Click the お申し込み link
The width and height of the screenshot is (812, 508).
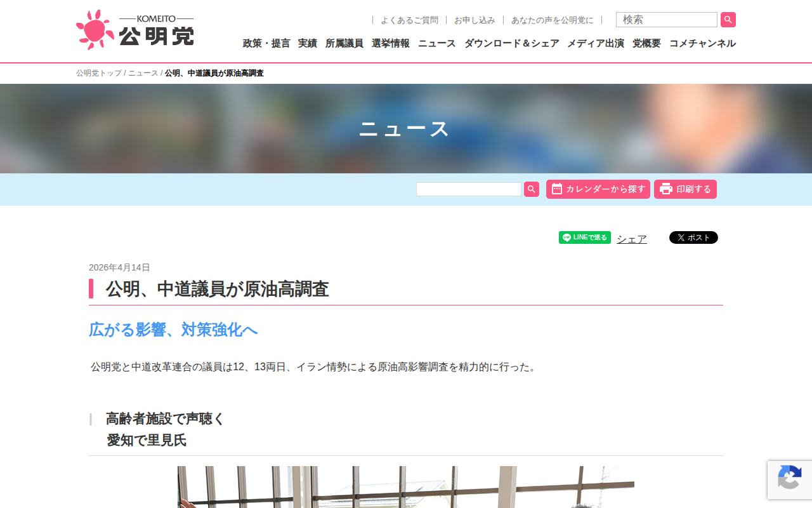(475, 20)
